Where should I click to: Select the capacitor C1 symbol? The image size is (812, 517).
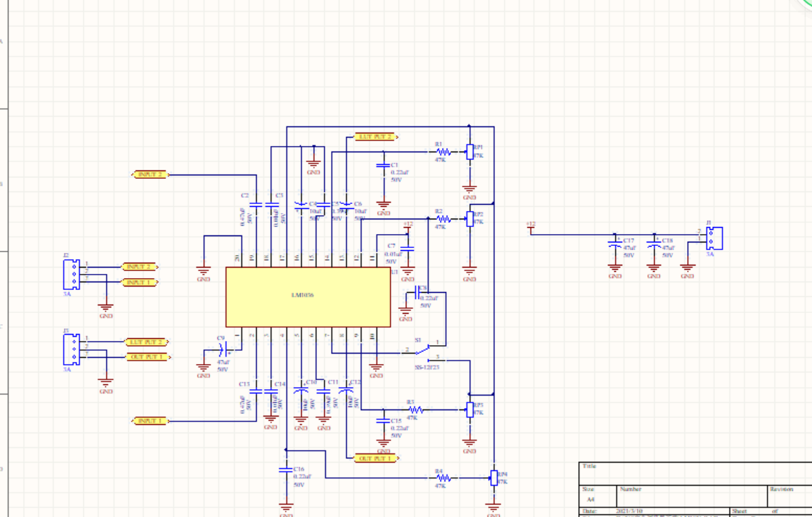[x=383, y=166]
